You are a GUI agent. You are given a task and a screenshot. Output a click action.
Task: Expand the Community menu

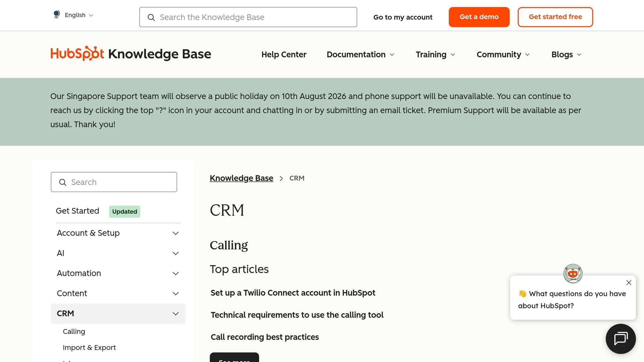503,54
